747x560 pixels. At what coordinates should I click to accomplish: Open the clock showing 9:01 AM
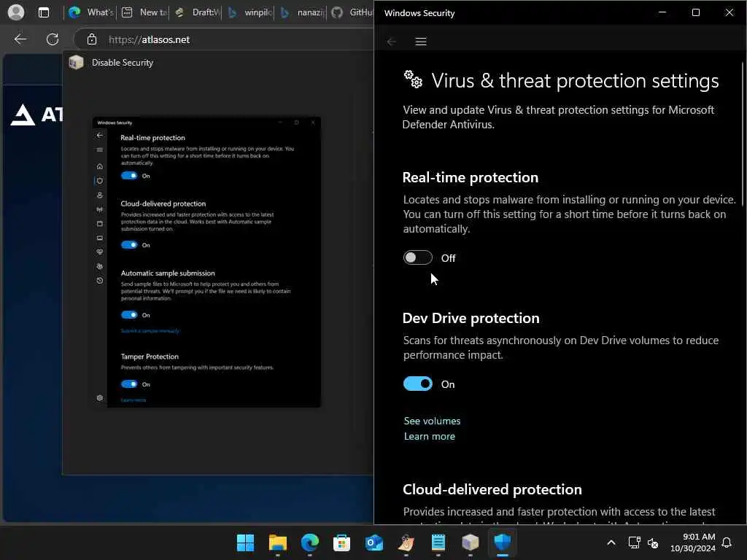[x=693, y=542]
